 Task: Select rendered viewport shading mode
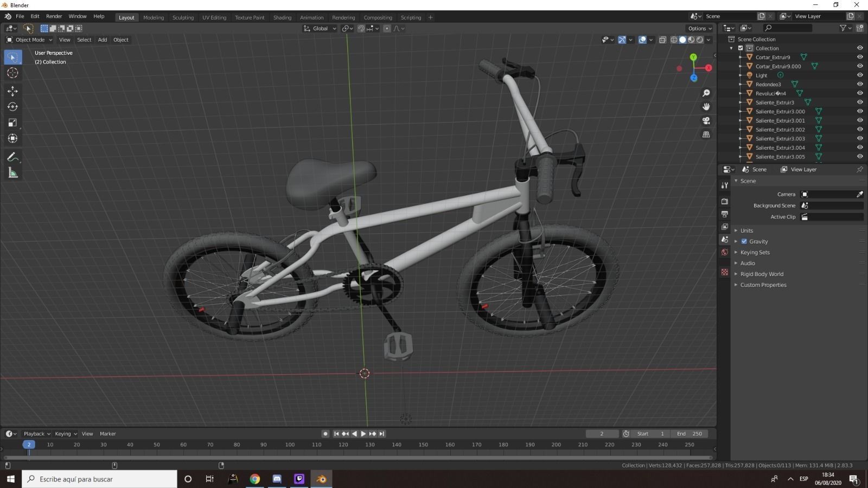pos(700,40)
